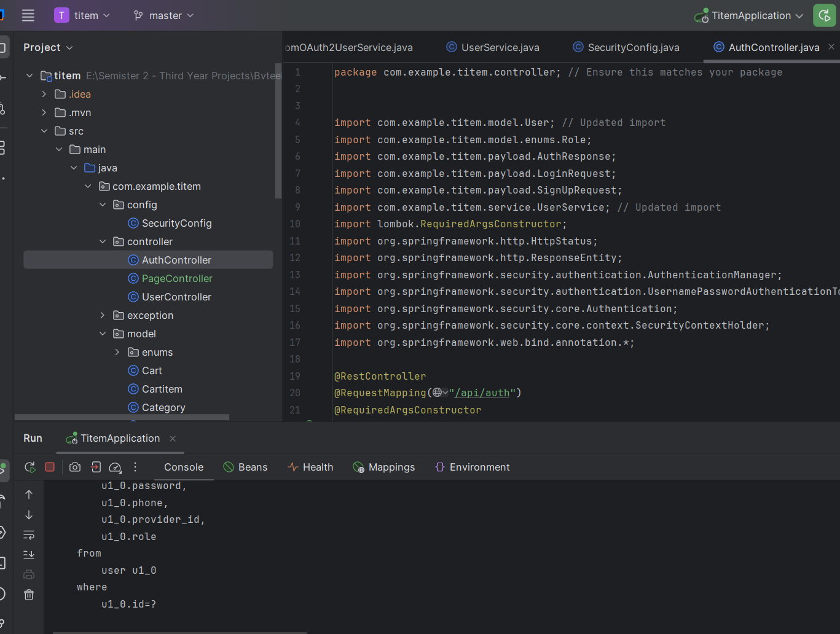
Task: Clear console with trash icon
Action: pyautogui.click(x=29, y=595)
